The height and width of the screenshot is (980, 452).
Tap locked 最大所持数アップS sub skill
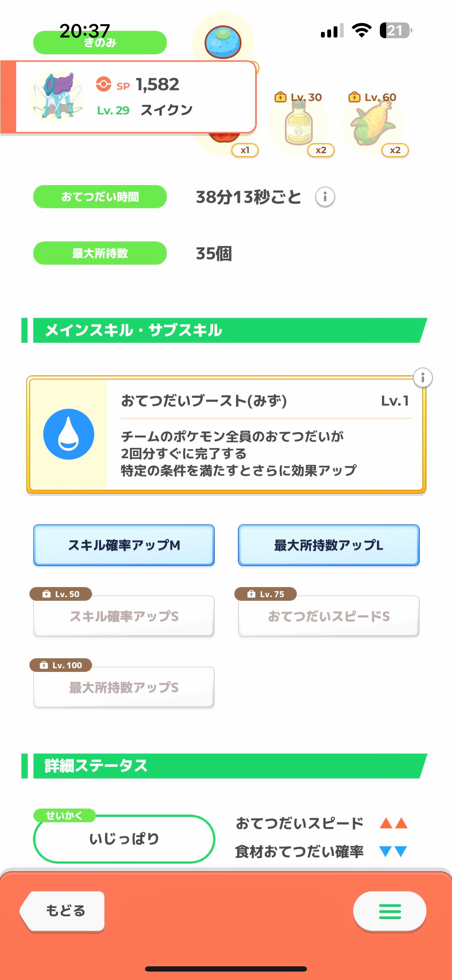pyautogui.click(x=124, y=687)
